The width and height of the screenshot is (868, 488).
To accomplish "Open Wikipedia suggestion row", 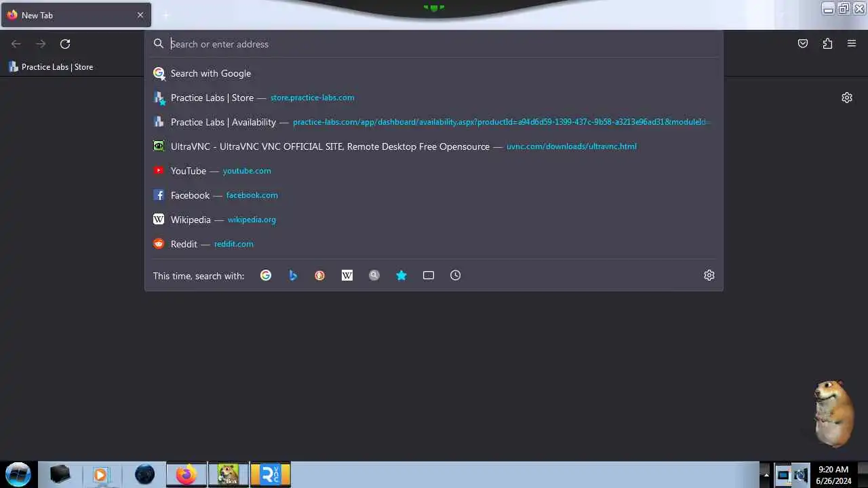I will tap(434, 220).
